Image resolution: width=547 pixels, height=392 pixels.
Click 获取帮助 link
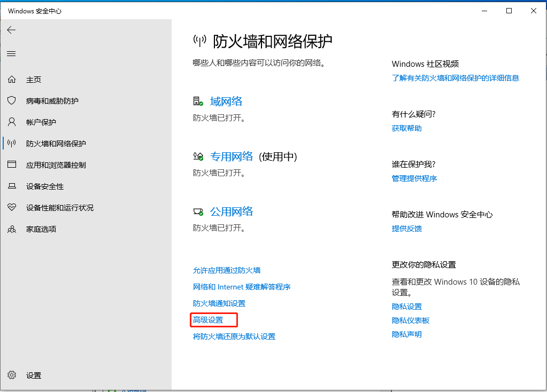tap(407, 128)
